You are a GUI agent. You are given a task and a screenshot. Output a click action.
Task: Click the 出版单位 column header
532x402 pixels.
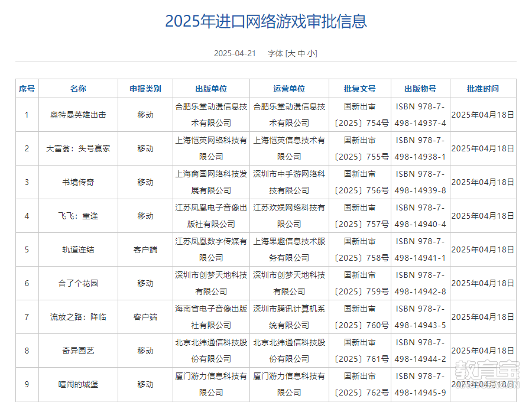(x=211, y=89)
